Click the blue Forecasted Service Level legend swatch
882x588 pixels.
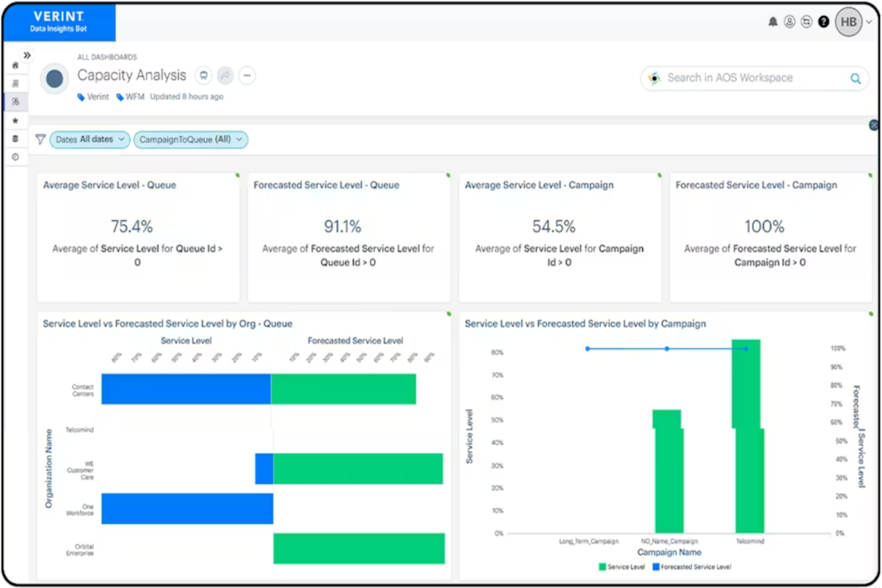click(x=656, y=567)
